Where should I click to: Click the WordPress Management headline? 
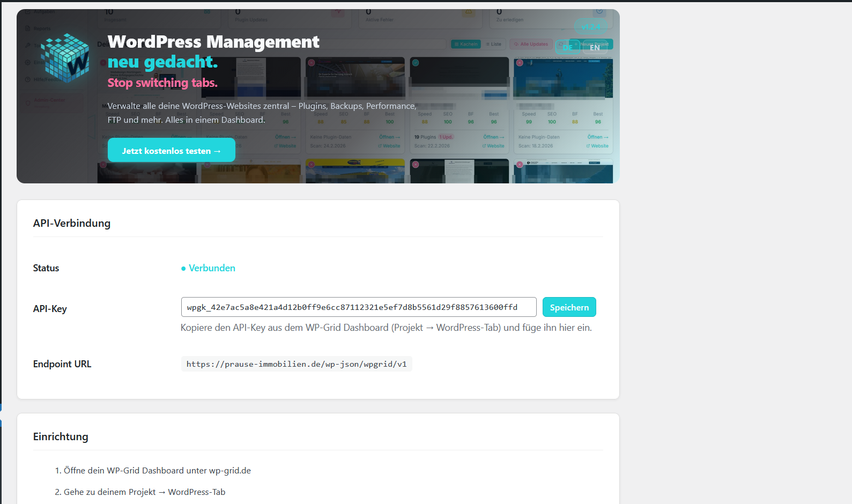[213, 42]
